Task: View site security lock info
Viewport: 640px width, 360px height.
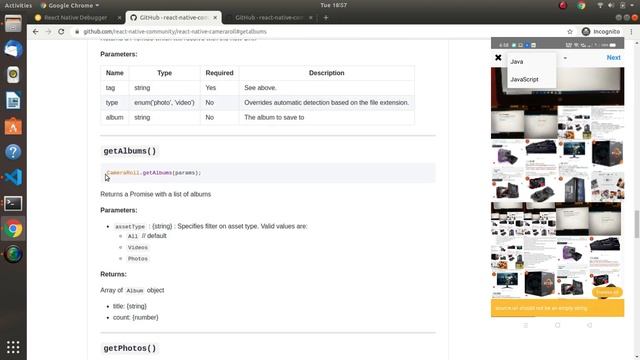Action: point(77,31)
